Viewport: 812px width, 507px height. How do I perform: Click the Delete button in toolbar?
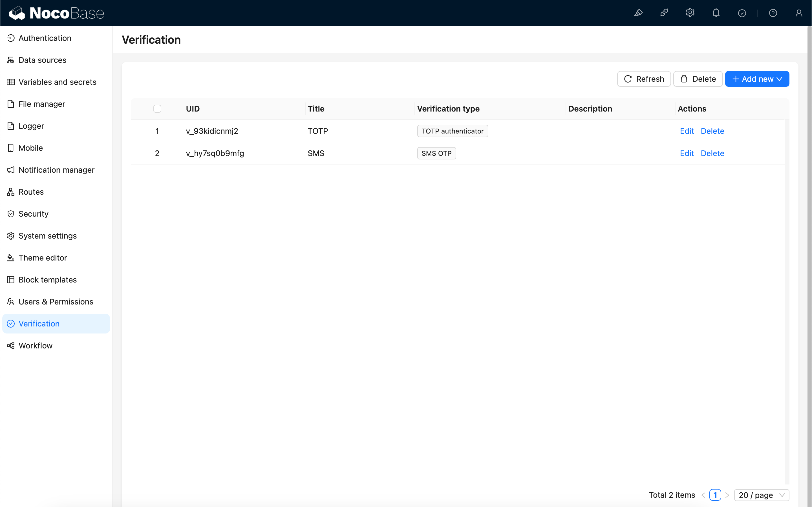click(698, 79)
